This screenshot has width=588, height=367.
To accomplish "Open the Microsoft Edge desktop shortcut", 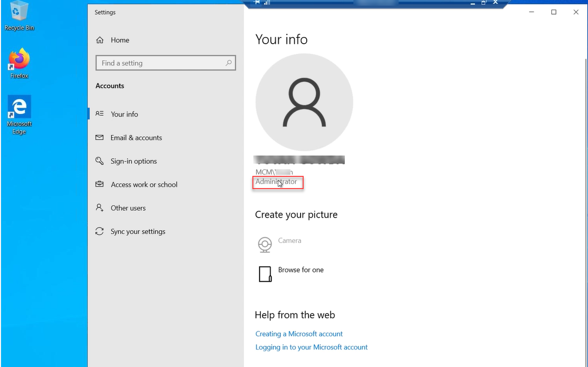I will [x=19, y=114].
